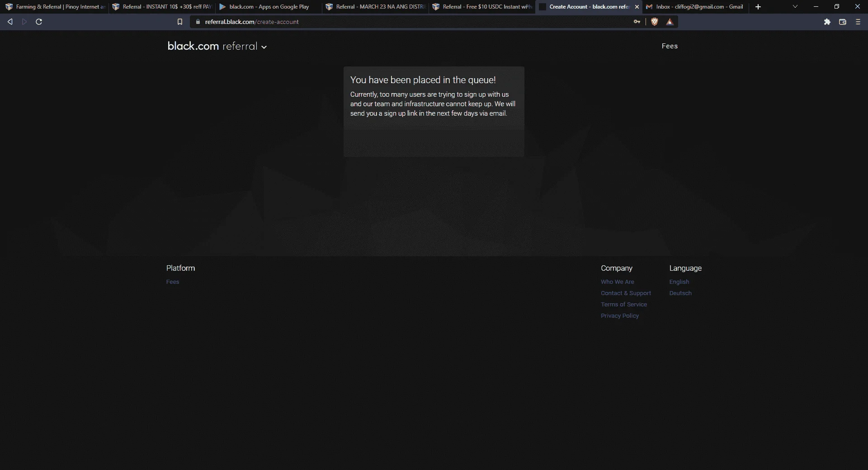
Task: Open the Who We Are link
Action: pyautogui.click(x=618, y=282)
